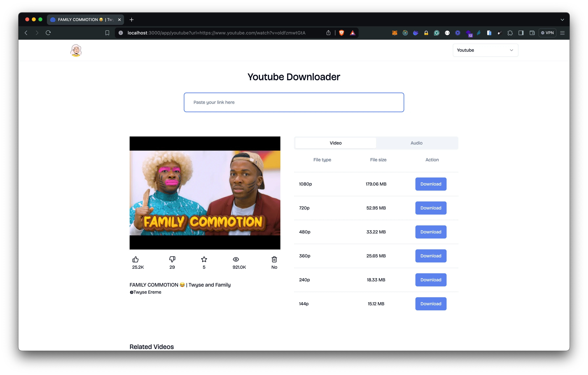The width and height of the screenshot is (588, 375).
Task: Click the site info icon in address bar
Action: 121,33
